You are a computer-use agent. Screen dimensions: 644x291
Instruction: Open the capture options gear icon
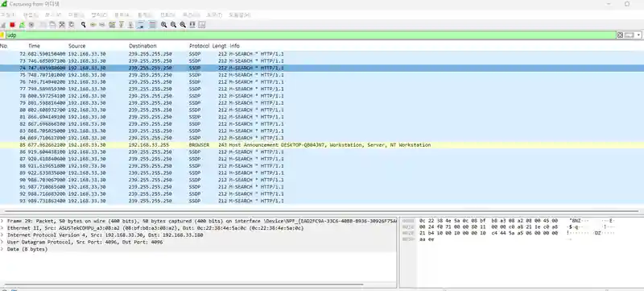click(31, 25)
